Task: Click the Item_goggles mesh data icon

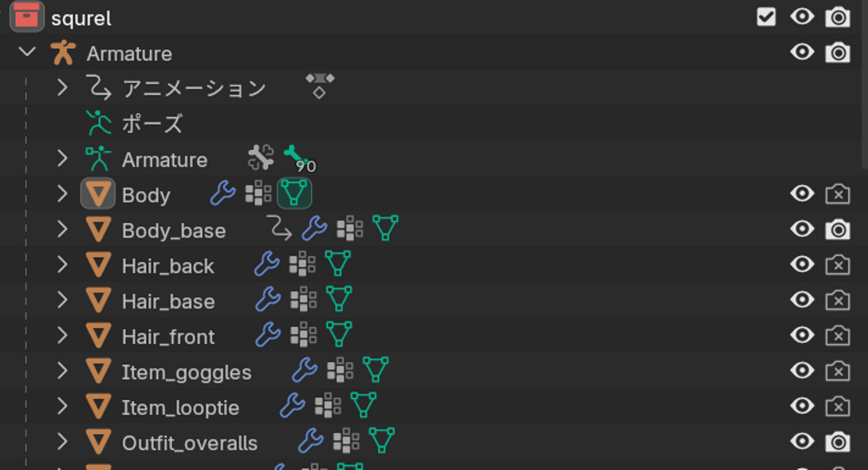Action: [375, 370]
